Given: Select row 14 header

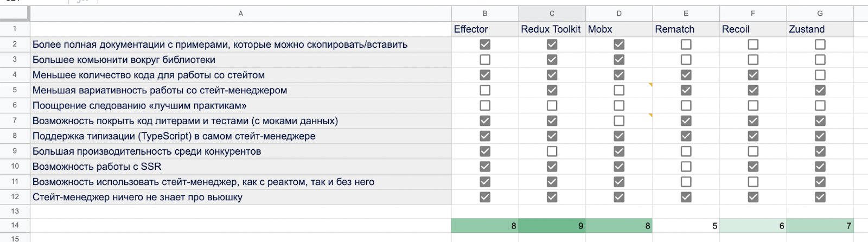Looking at the screenshot, I should coord(15,225).
